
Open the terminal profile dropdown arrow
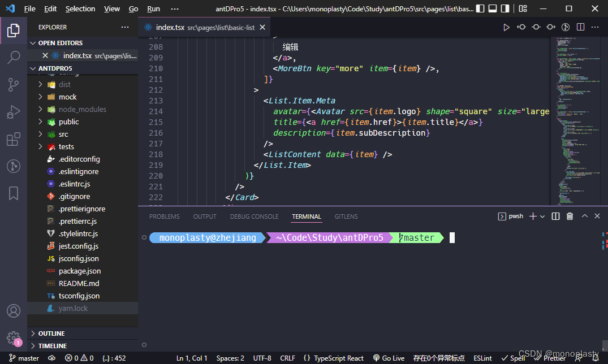[x=543, y=216]
